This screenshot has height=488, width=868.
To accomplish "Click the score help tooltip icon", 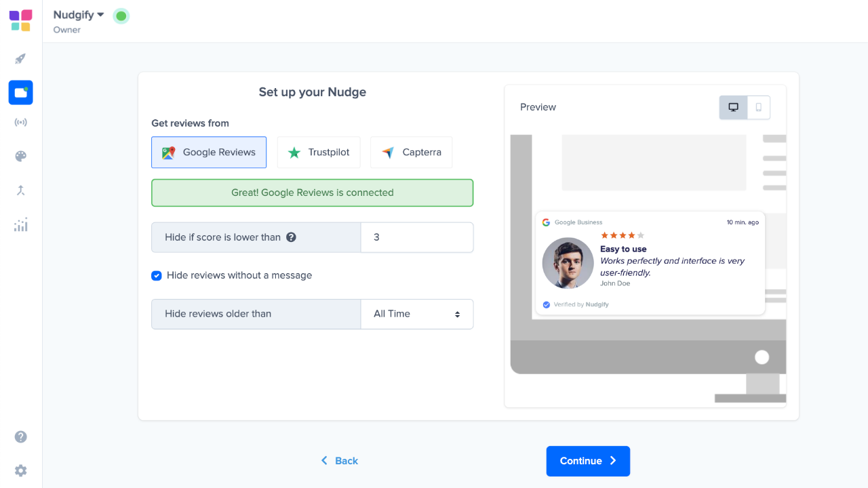I will point(291,237).
